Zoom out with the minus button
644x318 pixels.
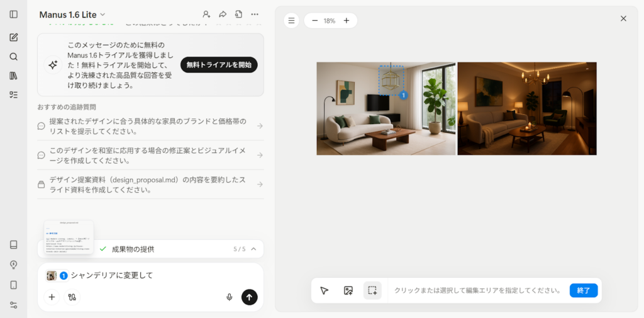[314, 21]
